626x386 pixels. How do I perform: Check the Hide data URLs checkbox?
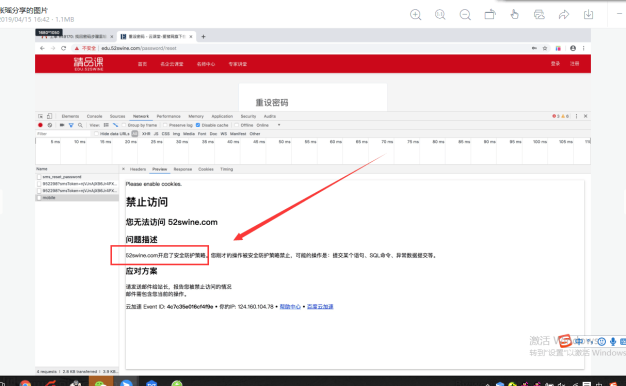pyautogui.click(x=96, y=134)
